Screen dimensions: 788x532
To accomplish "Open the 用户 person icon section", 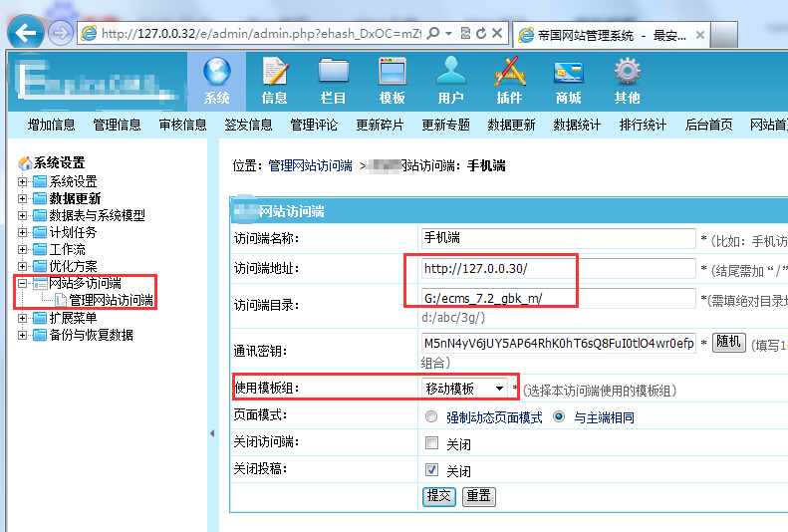I will click(x=451, y=81).
